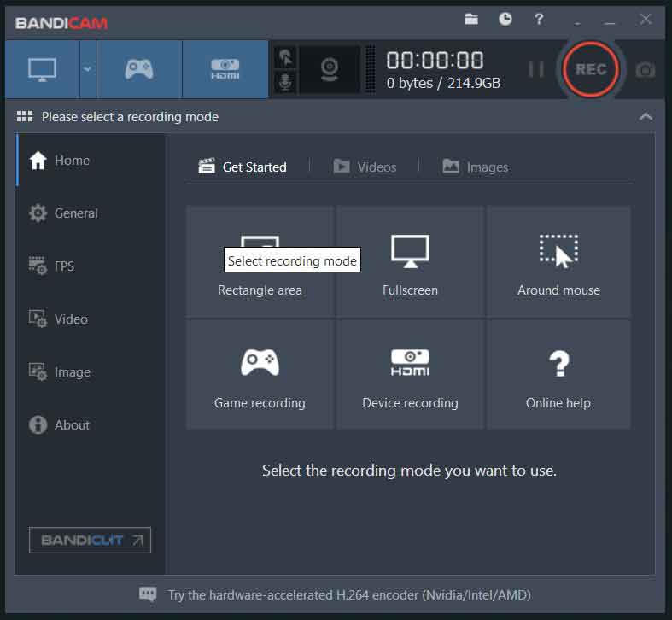Open General settings in sidebar
Screen dimensions: 672x620
(x=91, y=213)
